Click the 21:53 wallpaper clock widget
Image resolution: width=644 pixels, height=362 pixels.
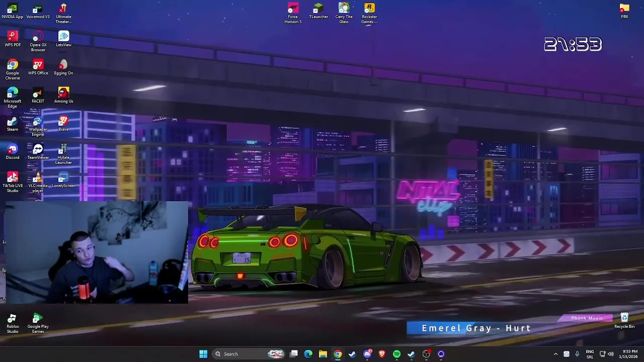click(x=573, y=44)
